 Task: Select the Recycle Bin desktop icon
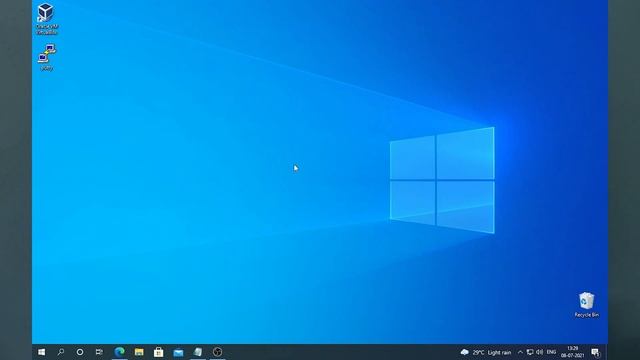pyautogui.click(x=587, y=304)
